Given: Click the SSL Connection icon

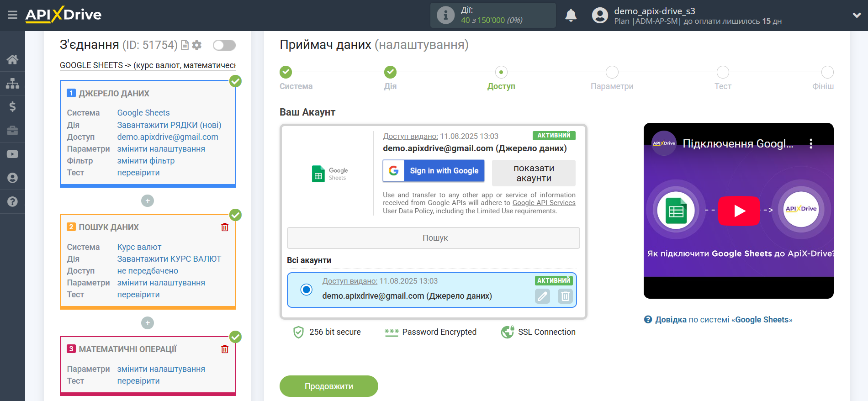Looking at the screenshot, I should 507,332.
